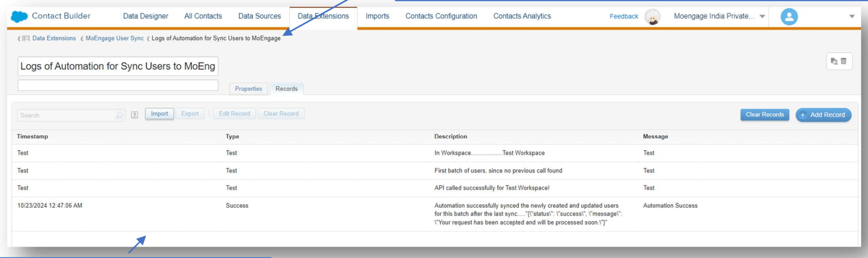Click the trash delete icon
This screenshot has width=868, height=258.
(x=844, y=61)
